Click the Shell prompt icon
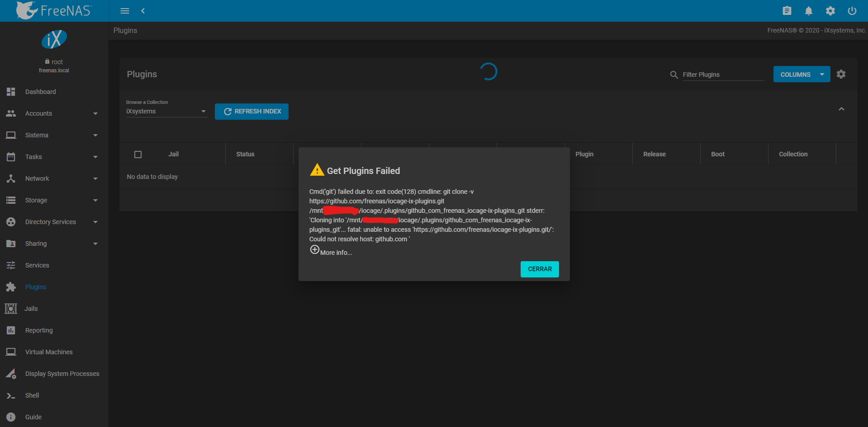Screen dimensions: 868x427 point(11,396)
